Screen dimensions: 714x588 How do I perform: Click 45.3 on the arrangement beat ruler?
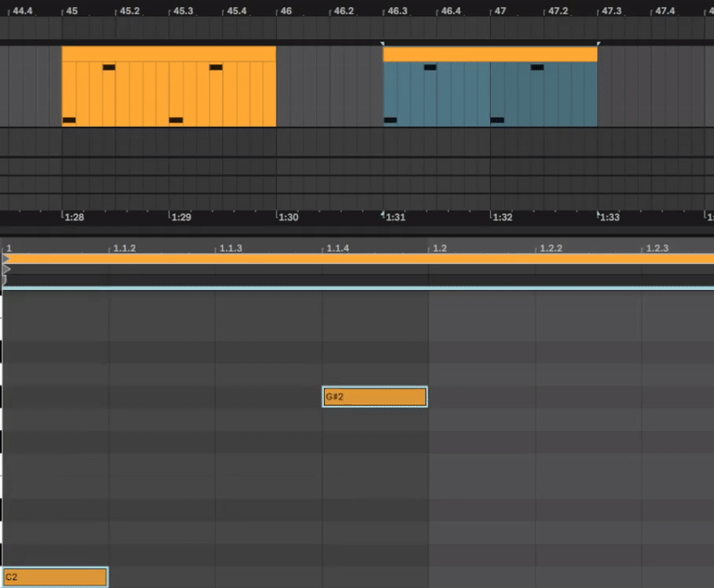[x=183, y=11]
